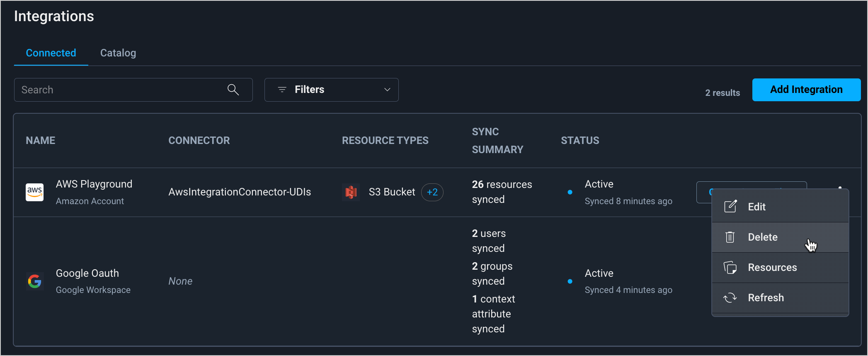Image resolution: width=868 pixels, height=356 pixels.
Task: Click the S3 Bucket resource icon
Action: tap(351, 192)
